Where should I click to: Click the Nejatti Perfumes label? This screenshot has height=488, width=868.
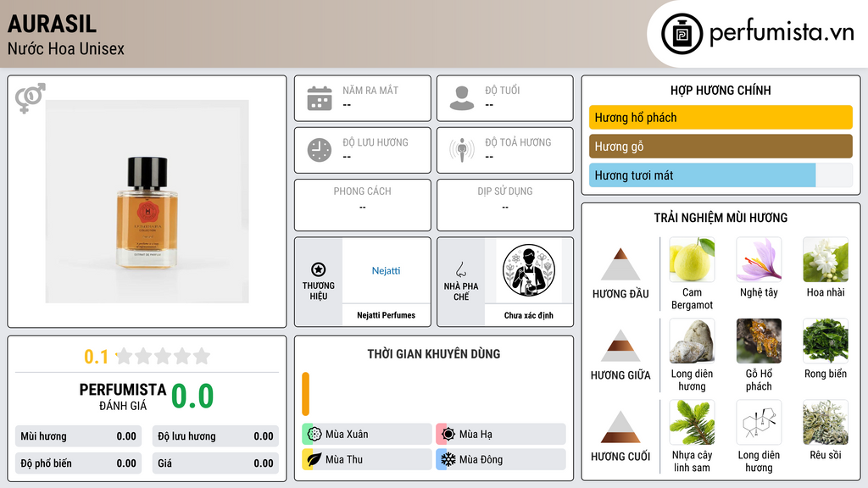[386, 315]
